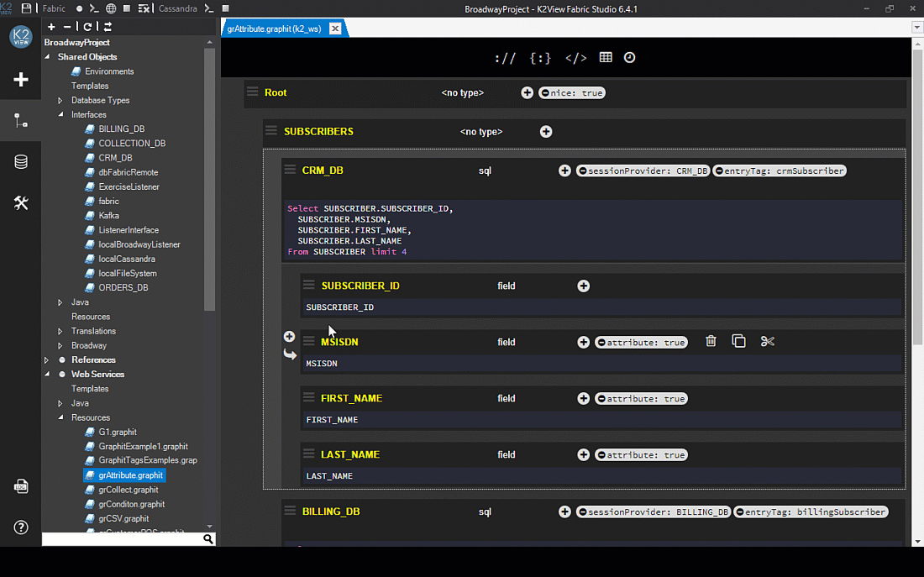Click the large plus icon in left sidebar
Screen dimensions: 924x577
pos(21,79)
